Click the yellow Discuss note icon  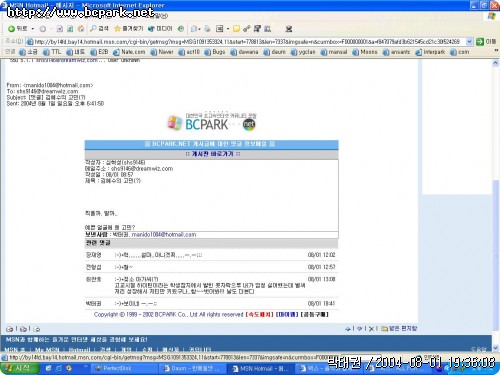coord(236,29)
